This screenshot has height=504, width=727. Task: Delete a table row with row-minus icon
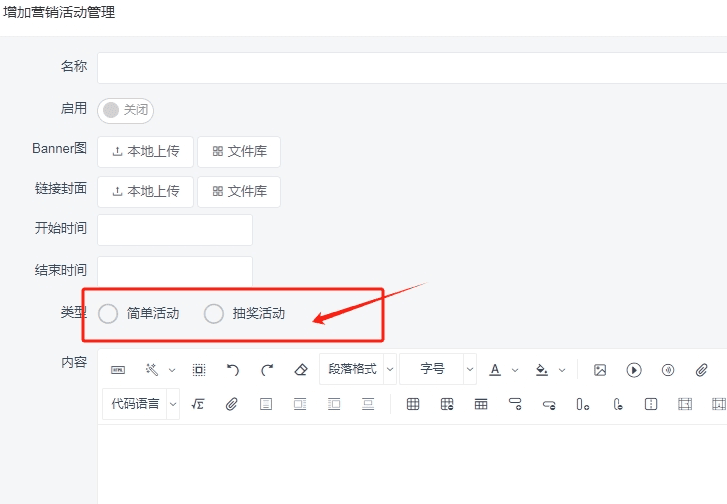549,405
